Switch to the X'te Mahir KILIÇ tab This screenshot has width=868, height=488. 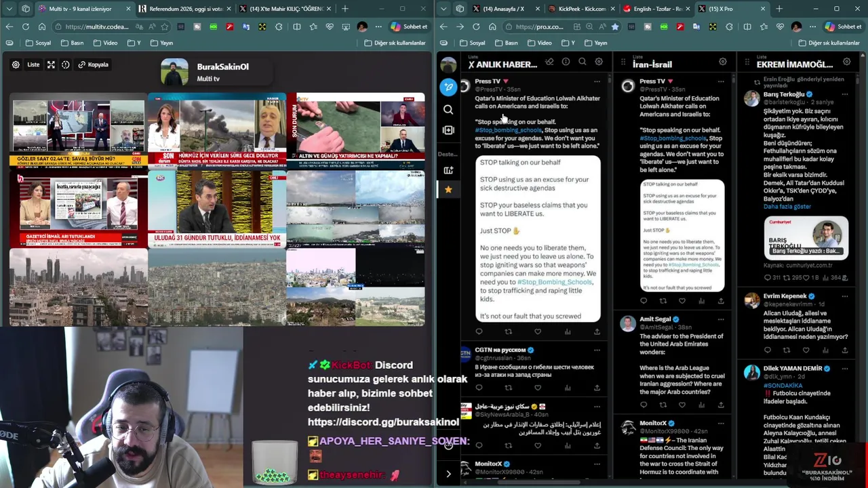[x=285, y=9]
